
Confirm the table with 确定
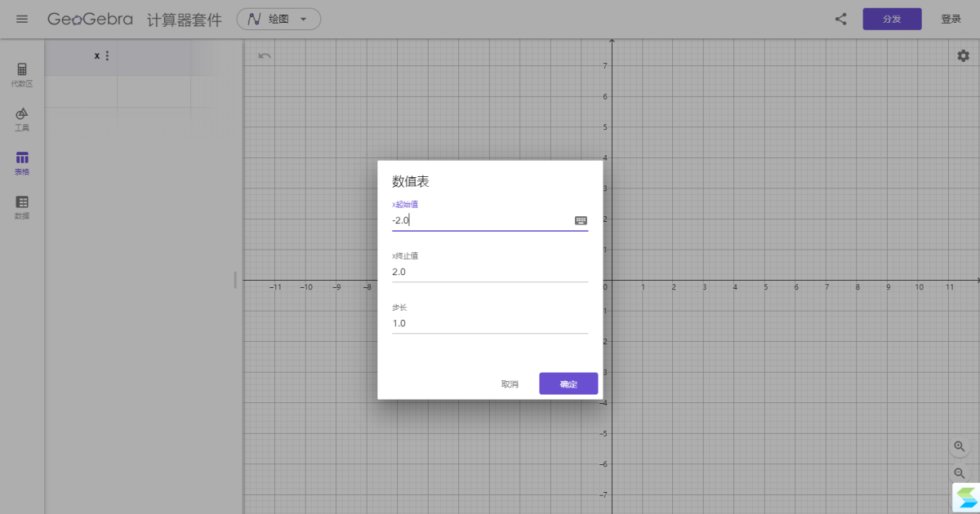tap(568, 383)
